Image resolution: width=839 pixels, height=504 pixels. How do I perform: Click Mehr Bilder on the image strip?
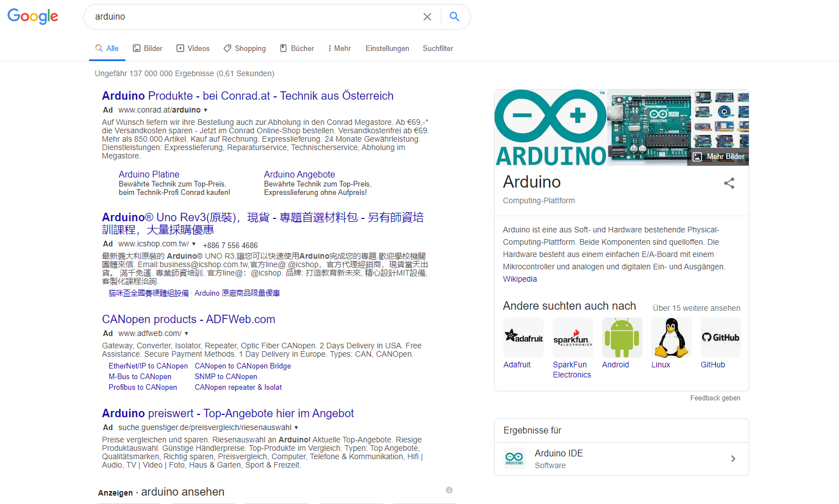point(719,157)
